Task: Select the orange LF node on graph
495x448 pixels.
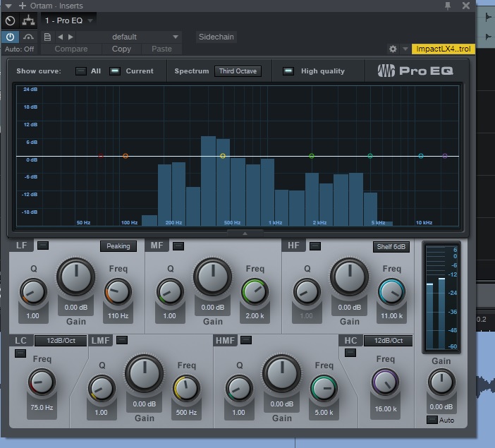Action: click(x=126, y=156)
